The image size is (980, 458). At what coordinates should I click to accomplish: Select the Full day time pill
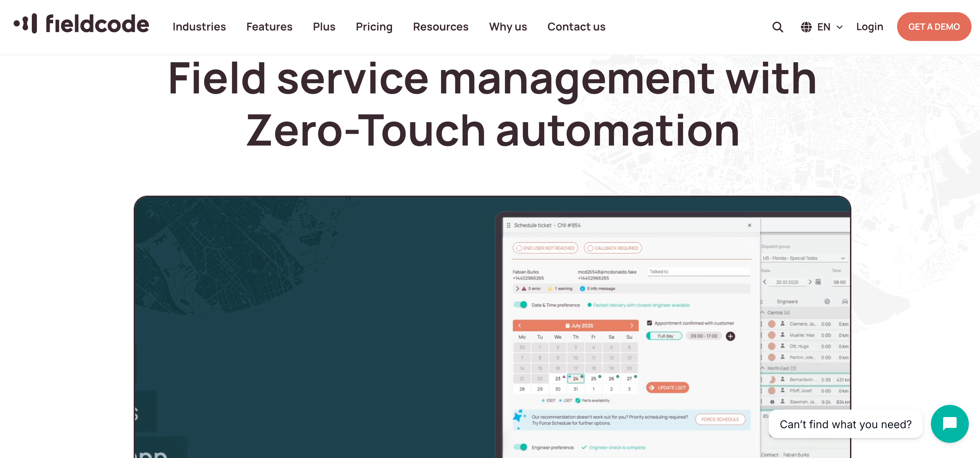(x=665, y=336)
